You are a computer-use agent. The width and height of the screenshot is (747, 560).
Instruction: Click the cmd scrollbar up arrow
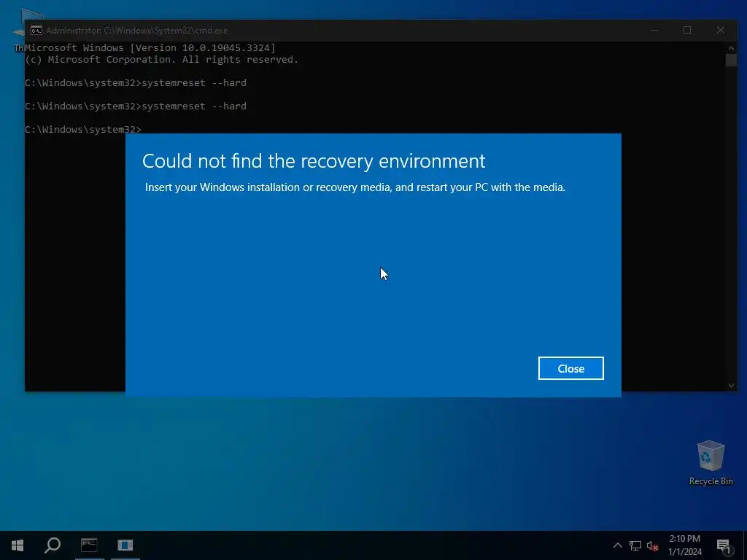(731, 47)
